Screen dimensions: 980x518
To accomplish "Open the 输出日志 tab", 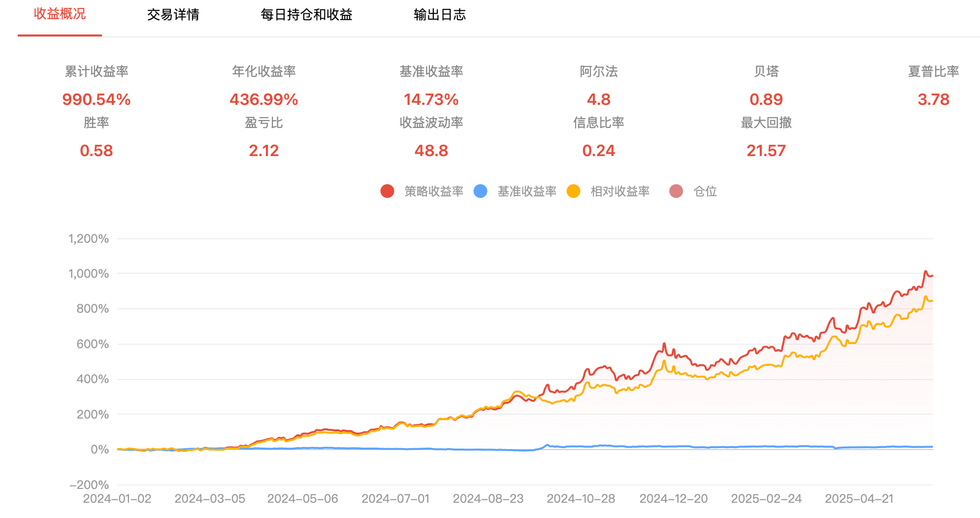I will (x=440, y=15).
